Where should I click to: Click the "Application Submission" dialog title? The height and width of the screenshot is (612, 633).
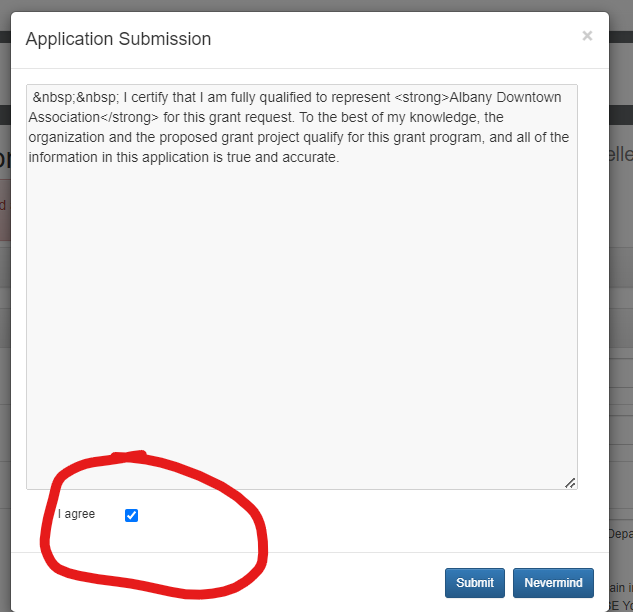coord(118,39)
